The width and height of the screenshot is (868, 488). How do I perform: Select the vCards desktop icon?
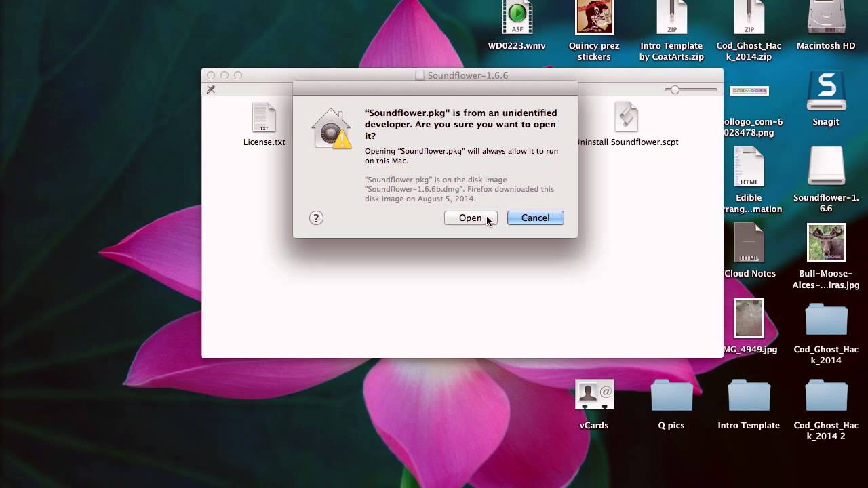click(x=594, y=395)
